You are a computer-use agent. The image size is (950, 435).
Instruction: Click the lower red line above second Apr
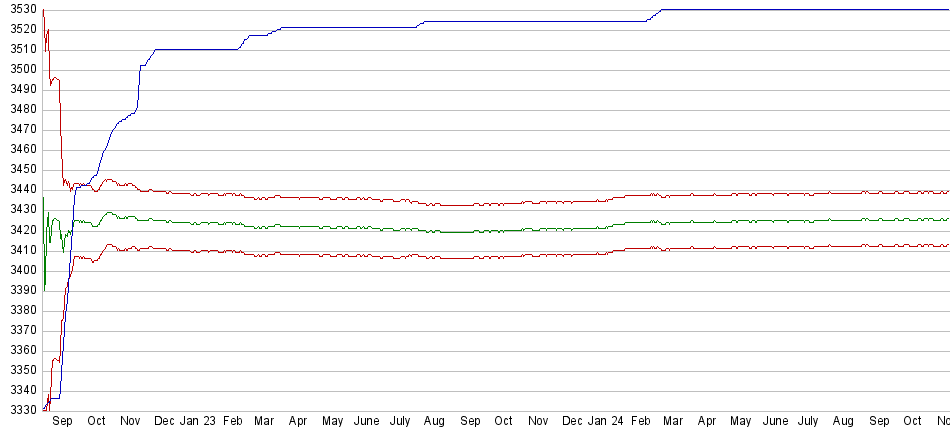click(x=707, y=247)
